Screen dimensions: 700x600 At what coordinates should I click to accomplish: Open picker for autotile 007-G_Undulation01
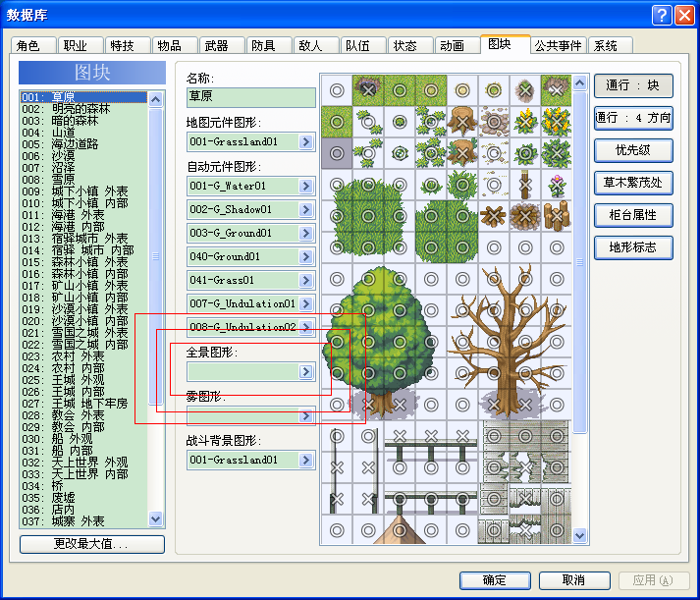(306, 304)
